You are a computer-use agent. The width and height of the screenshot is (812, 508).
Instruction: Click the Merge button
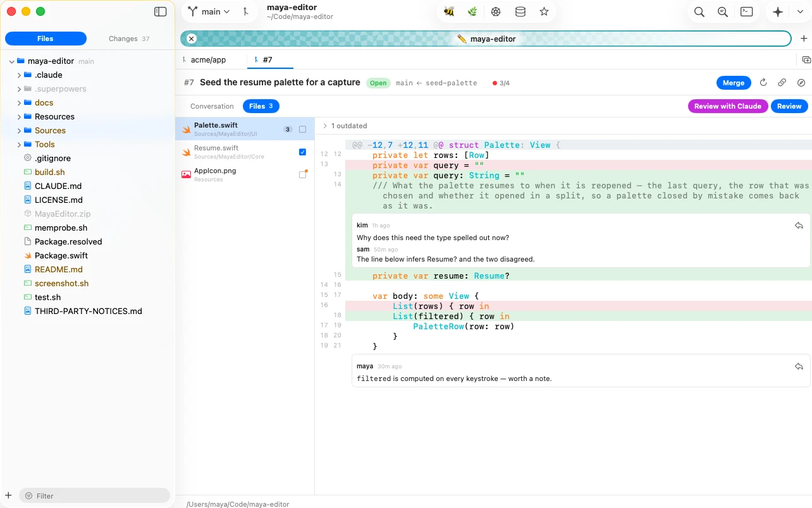tap(734, 83)
